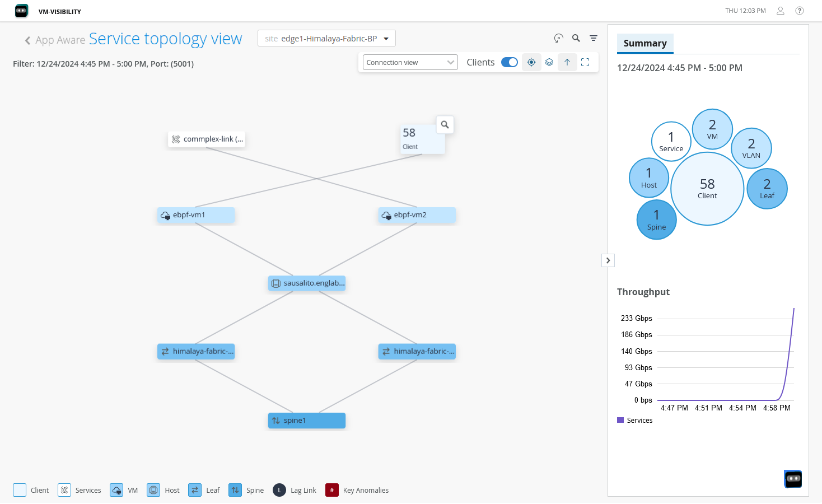This screenshot has height=504, width=822.
Task: Open the chatbot assistant icon
Action: pyautogui.click(x=793, y=479)
